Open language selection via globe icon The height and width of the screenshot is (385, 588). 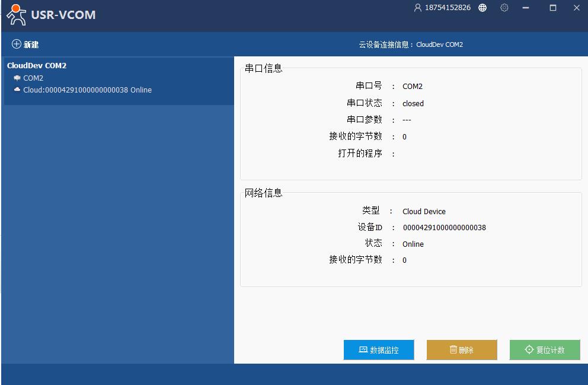click(x=482, y=8)
